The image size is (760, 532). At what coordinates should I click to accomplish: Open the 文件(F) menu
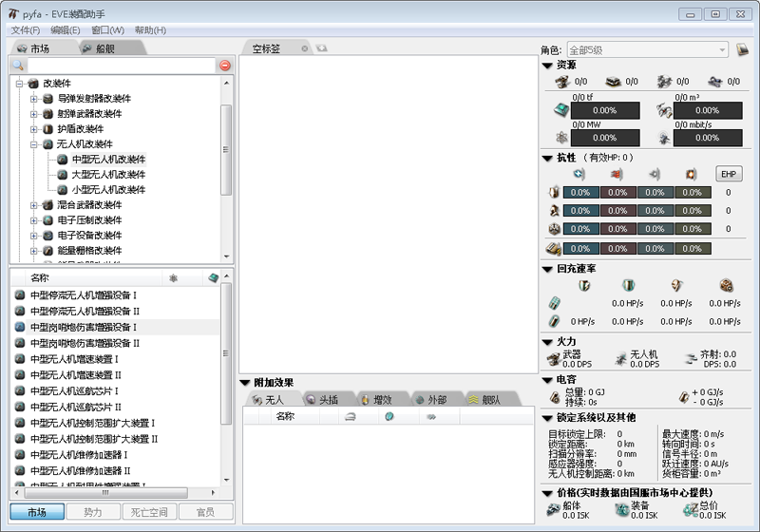coord(26,30)
